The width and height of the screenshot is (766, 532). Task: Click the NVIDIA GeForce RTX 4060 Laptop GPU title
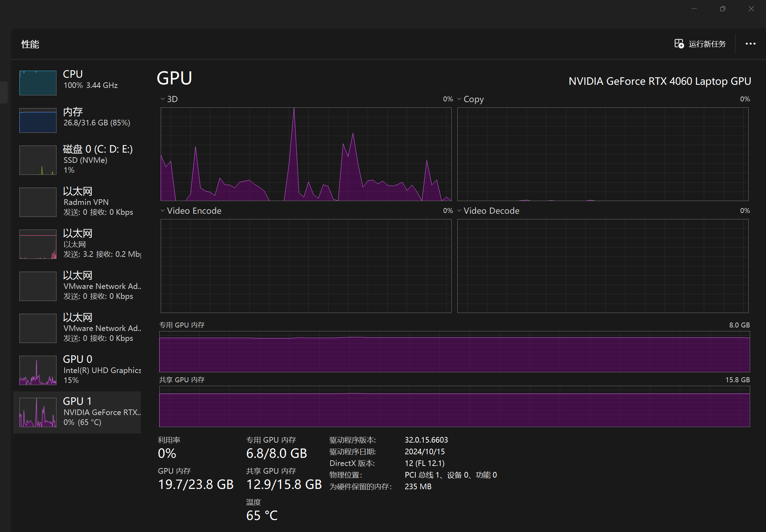coord(660,81)
